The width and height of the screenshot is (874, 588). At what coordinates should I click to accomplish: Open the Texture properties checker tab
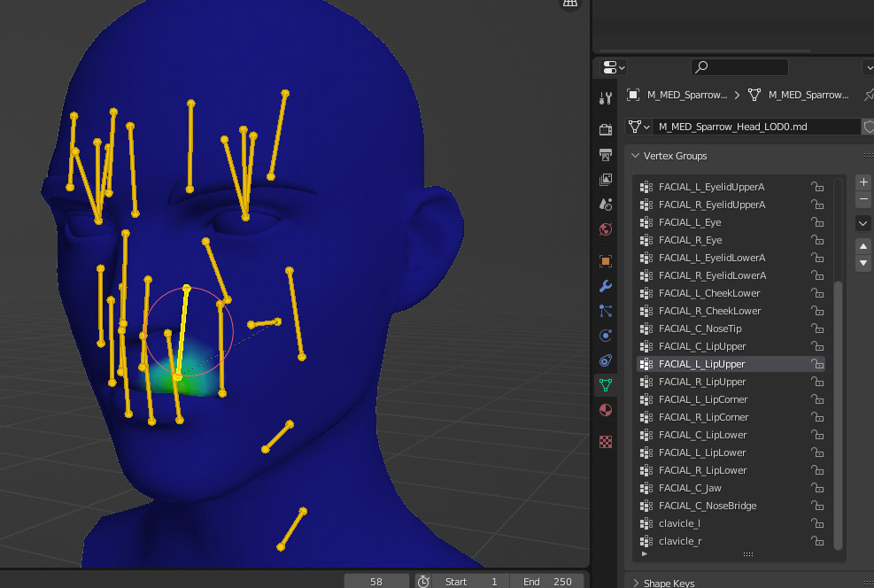[x=606, y=442]
